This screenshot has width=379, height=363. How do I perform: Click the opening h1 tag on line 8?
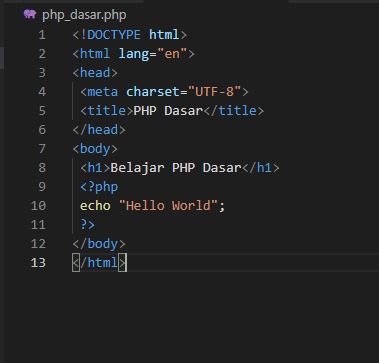(x=95, y=168)
